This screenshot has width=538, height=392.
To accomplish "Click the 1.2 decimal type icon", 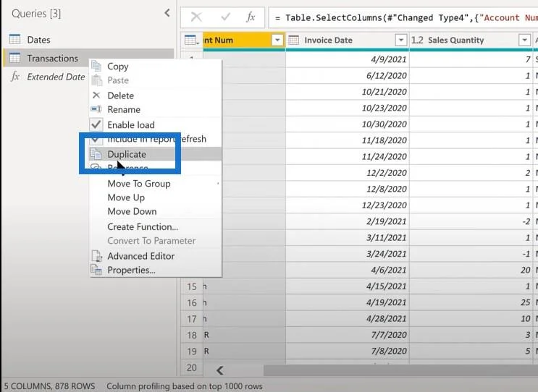I will point(417,40).
